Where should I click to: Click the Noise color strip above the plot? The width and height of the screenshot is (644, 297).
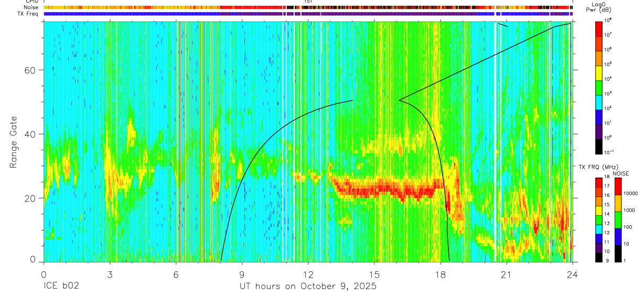308,7
